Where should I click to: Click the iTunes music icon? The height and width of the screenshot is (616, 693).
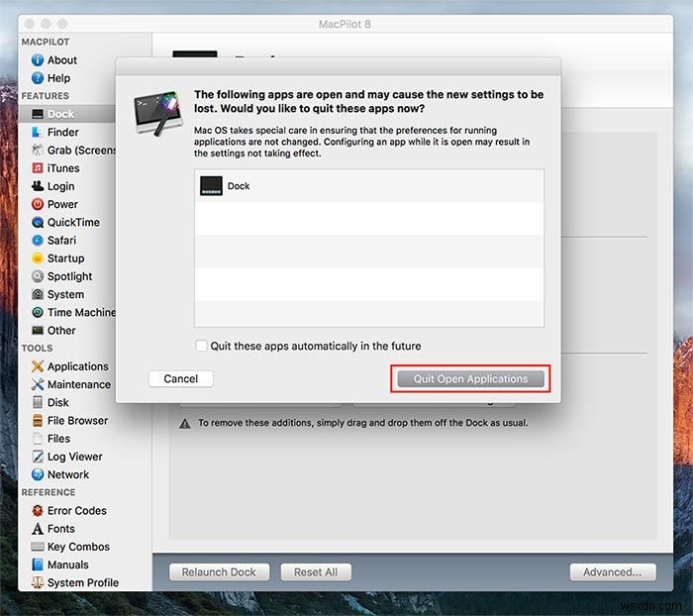point(38,168)
